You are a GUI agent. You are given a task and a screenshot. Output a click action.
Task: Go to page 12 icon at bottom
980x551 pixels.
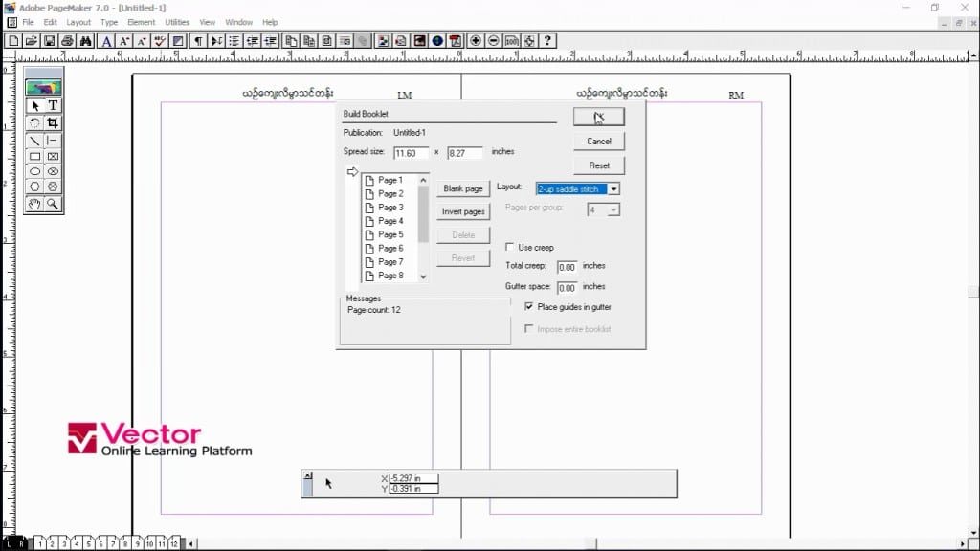pos(174,543)
